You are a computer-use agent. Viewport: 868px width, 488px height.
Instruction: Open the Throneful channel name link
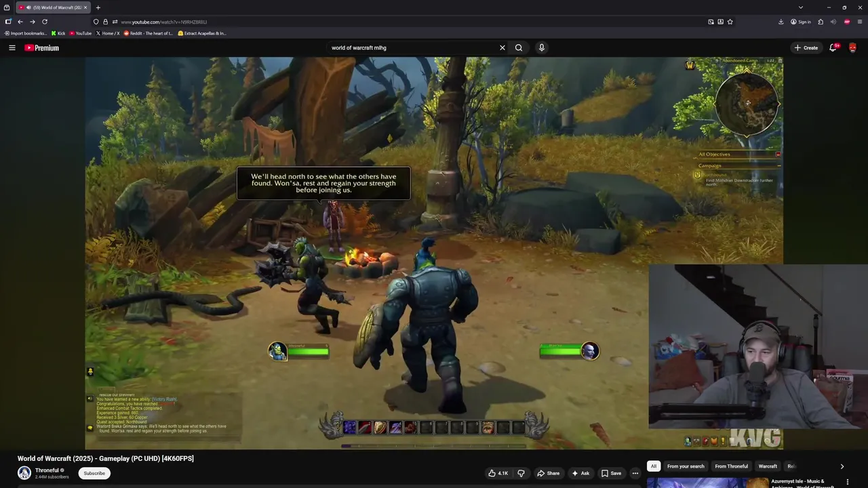(x=47, y=470)
